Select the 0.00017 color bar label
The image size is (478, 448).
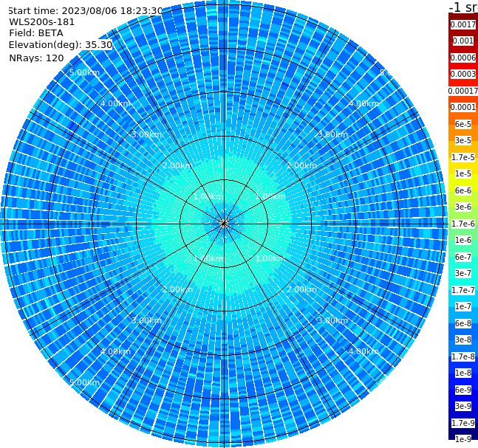(463, 91)
